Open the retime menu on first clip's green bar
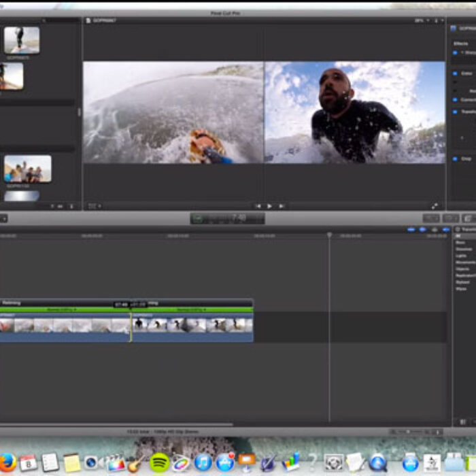 coord(62,309)
